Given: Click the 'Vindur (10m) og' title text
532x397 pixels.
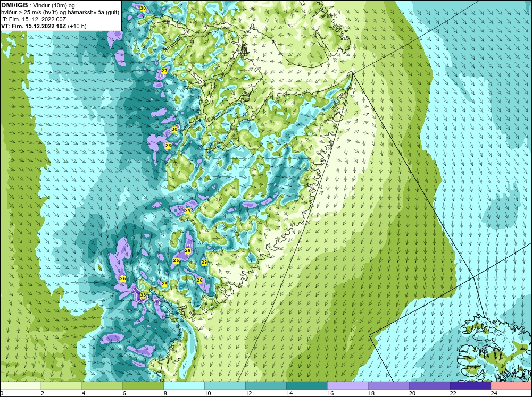Looking at the screenshot, I should pos(55,6).
